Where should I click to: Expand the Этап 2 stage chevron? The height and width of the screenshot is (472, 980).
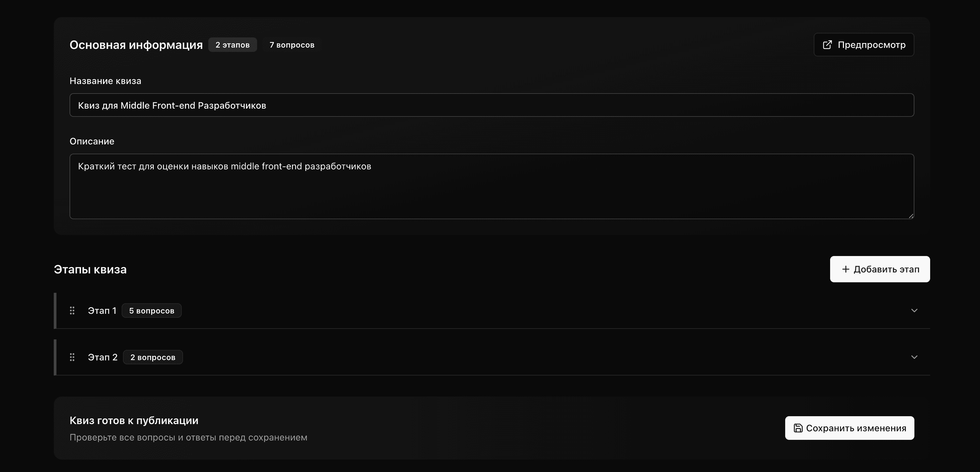coord(914,357)
